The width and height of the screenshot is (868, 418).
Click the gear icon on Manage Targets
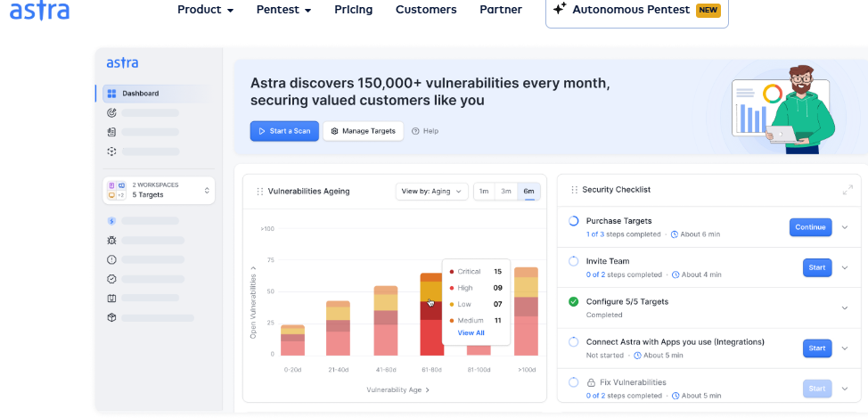[334, 131]
